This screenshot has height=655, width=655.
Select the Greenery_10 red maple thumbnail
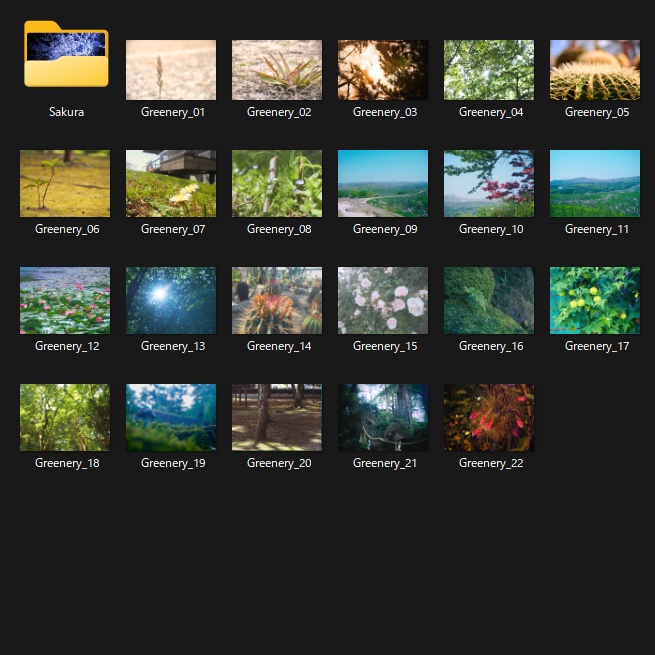(489, 183)
